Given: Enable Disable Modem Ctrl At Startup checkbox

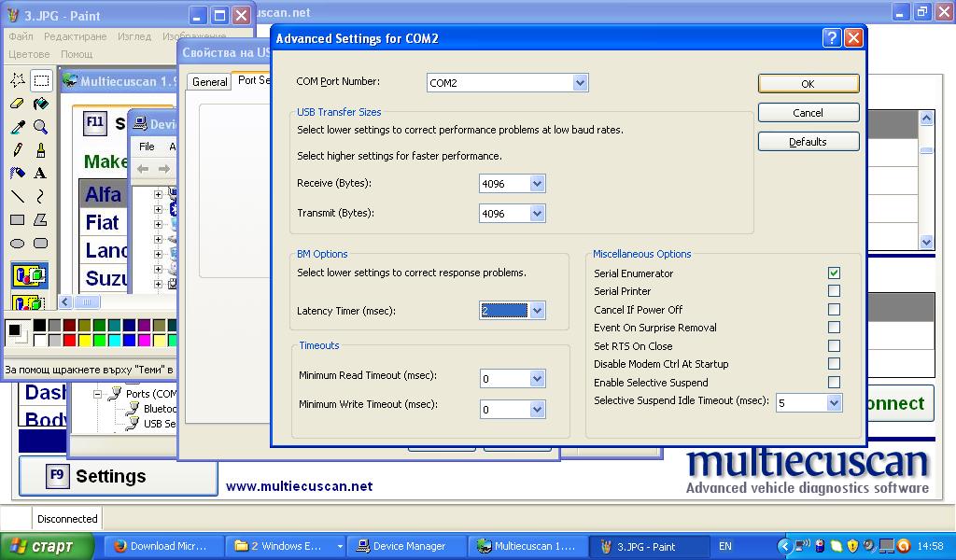Looking at the screenshot, I should [834, 364].
